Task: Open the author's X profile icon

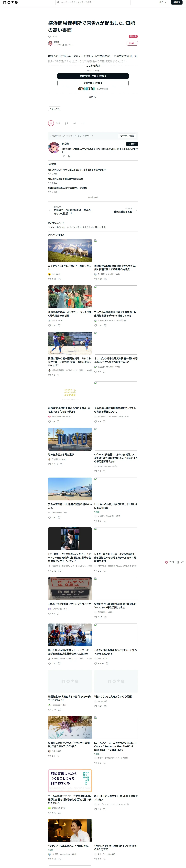Action: [63, 157]
